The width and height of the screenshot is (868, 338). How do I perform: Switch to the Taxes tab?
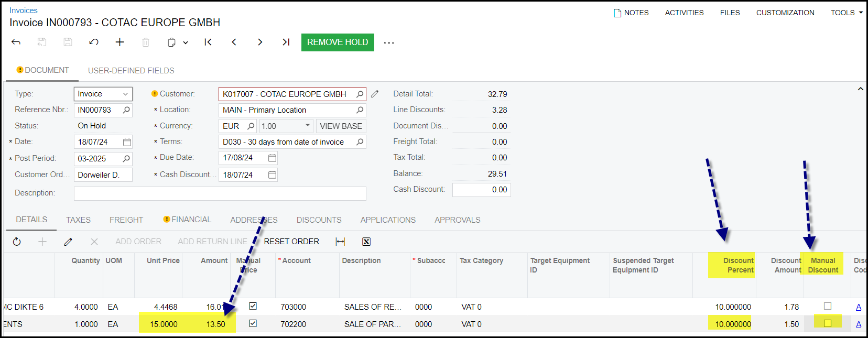pos(78,220)
